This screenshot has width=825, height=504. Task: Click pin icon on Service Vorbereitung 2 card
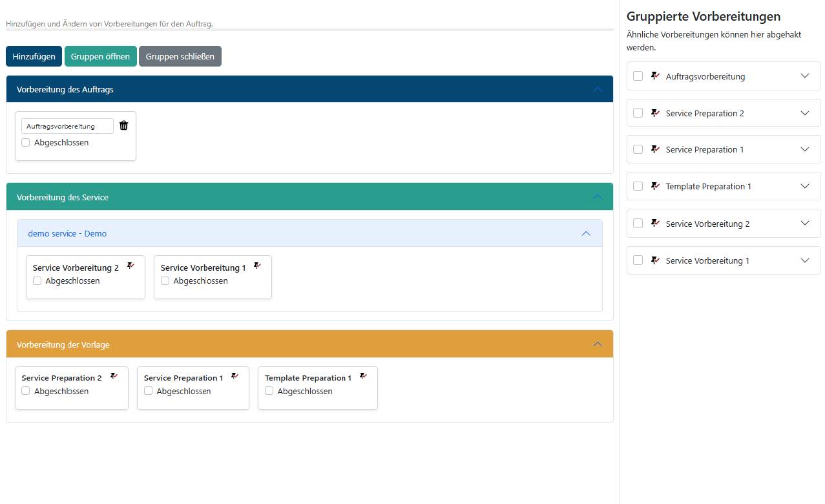tap(131, 266)
